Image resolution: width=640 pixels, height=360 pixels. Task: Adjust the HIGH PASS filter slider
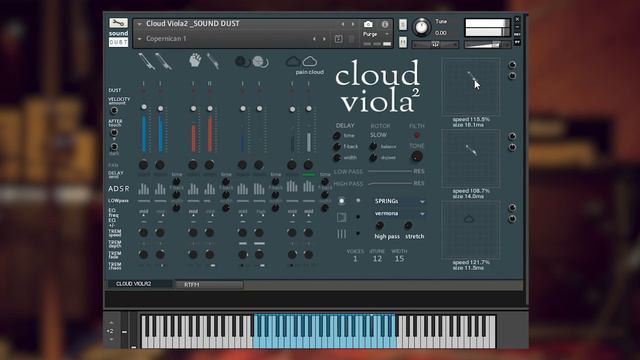click(x=390, y=184)
